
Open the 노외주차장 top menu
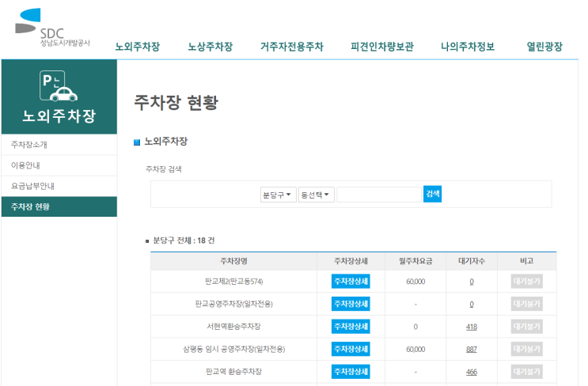coord(137,47)
